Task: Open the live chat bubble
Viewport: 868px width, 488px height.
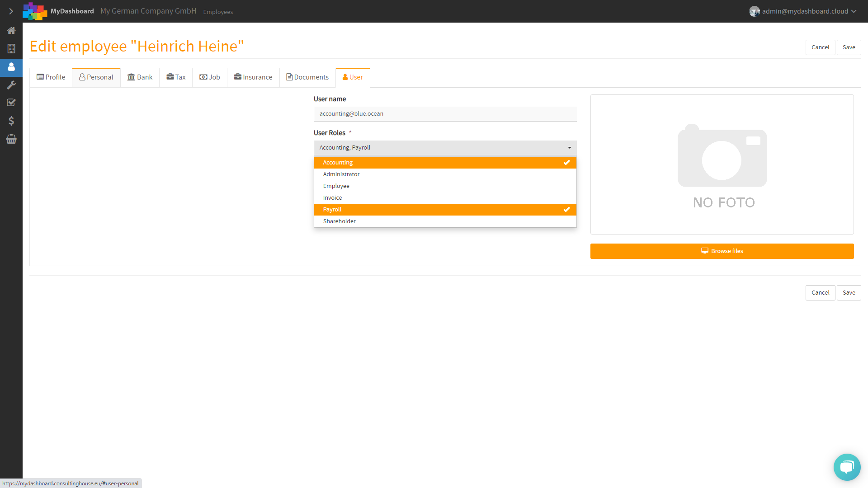Action: (847, 467)
